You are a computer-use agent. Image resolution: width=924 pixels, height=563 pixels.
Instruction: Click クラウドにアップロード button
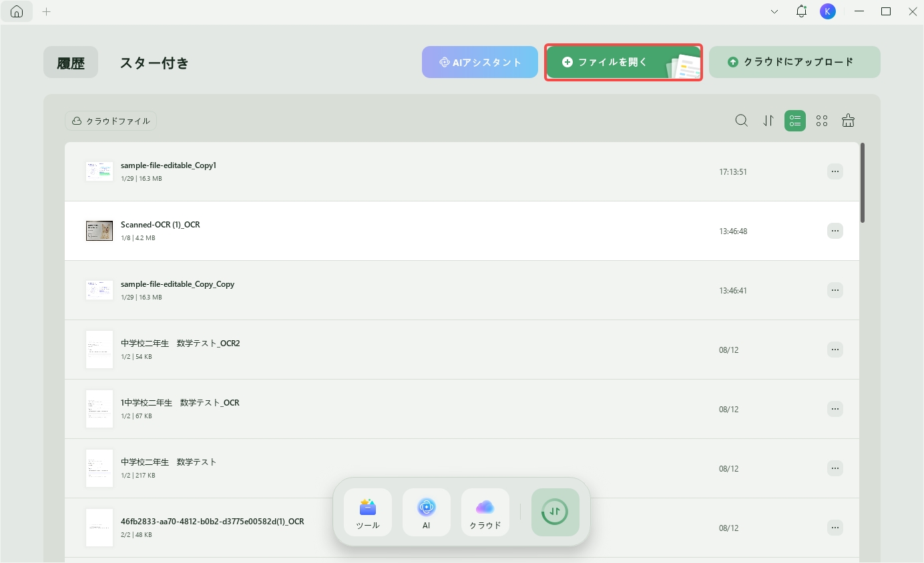794,62
